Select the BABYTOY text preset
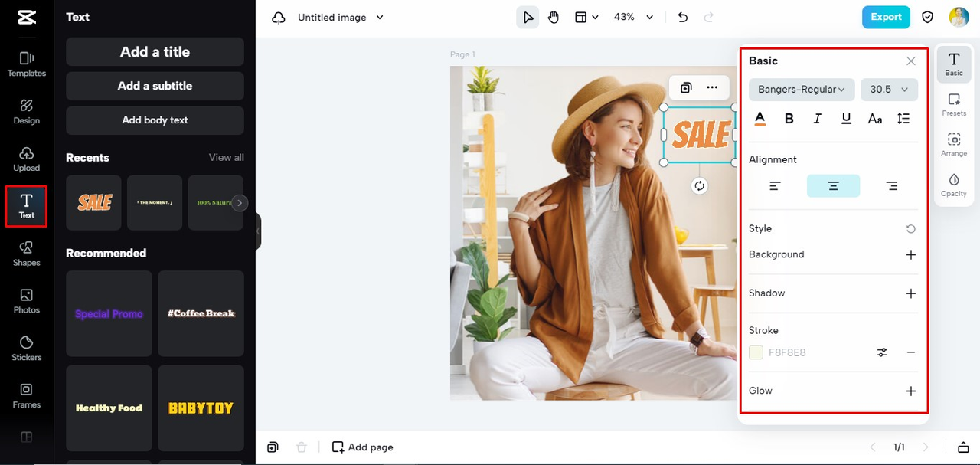Viewport: 980px width, 465px height. point(201,408)
